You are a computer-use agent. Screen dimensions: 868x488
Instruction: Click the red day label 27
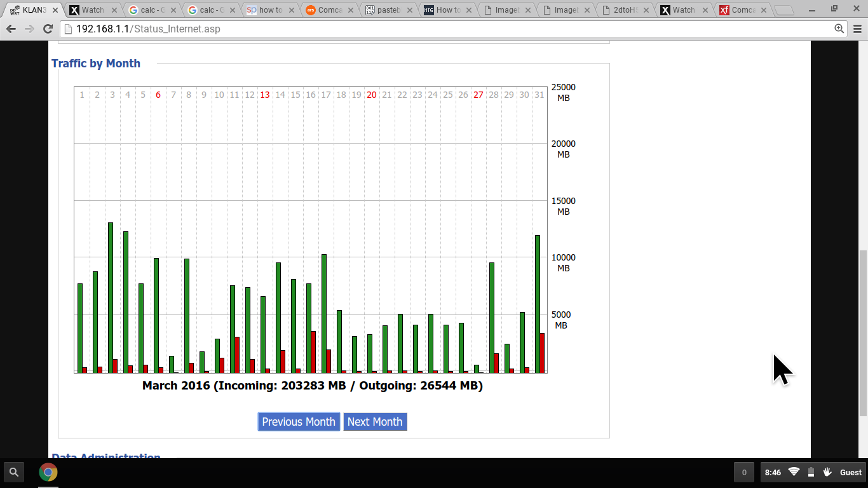(478, 95)
